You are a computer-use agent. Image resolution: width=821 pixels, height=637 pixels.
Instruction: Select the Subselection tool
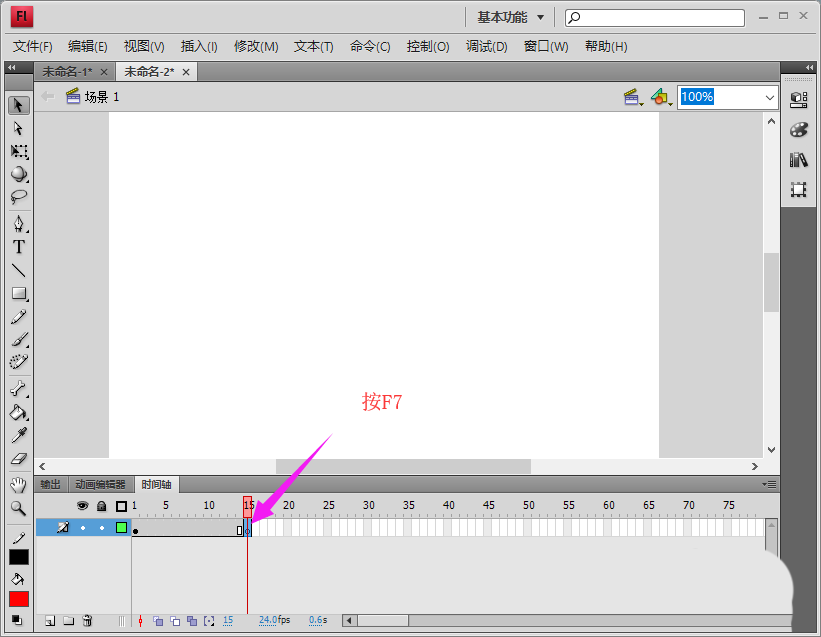(19, 129)
